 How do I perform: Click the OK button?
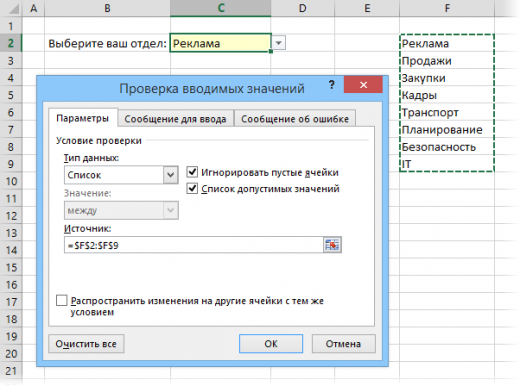271,344
